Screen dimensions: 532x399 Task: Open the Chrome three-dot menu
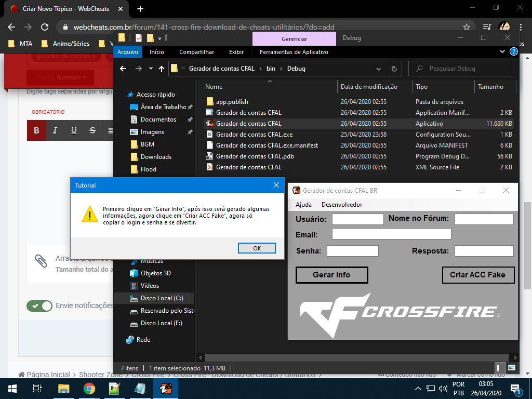tap(521, 27)
